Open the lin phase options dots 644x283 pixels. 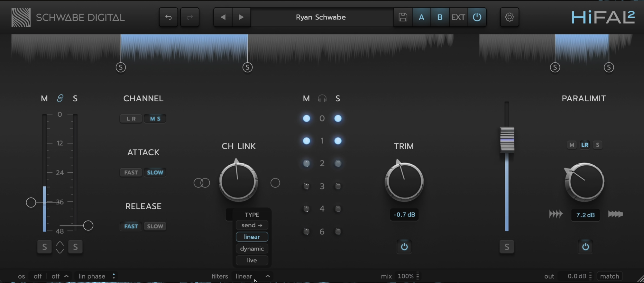pyautogui.click(x=114, y=276)
